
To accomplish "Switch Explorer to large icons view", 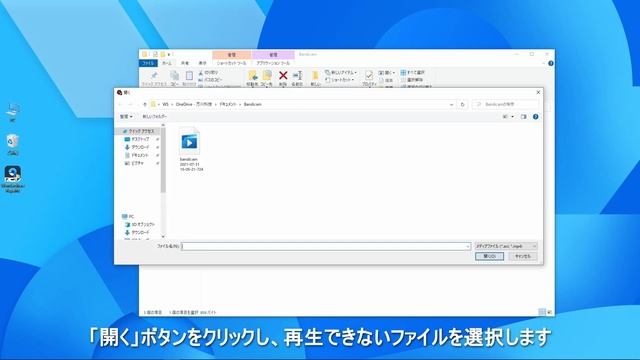I will [x=549, y=312].
